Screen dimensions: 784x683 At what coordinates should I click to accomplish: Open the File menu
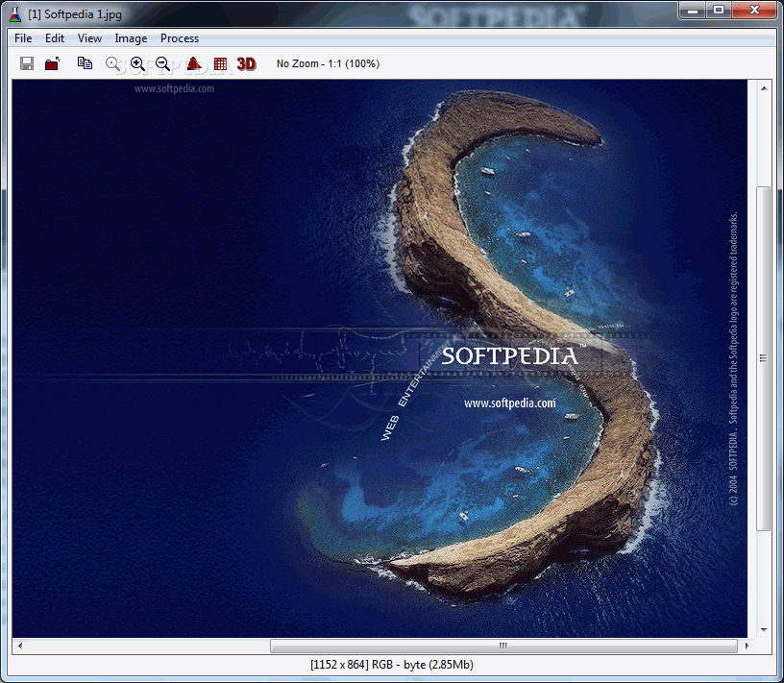pyautogui.click(x=23, y=38)
